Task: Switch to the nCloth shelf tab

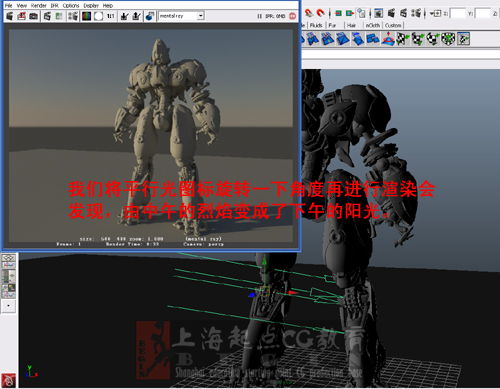Action: pos(373,25)
